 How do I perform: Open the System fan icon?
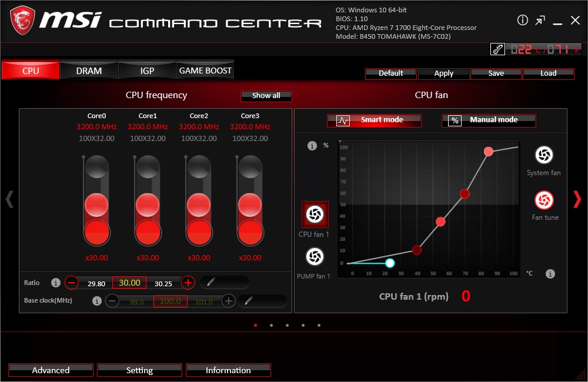[544, 155]
